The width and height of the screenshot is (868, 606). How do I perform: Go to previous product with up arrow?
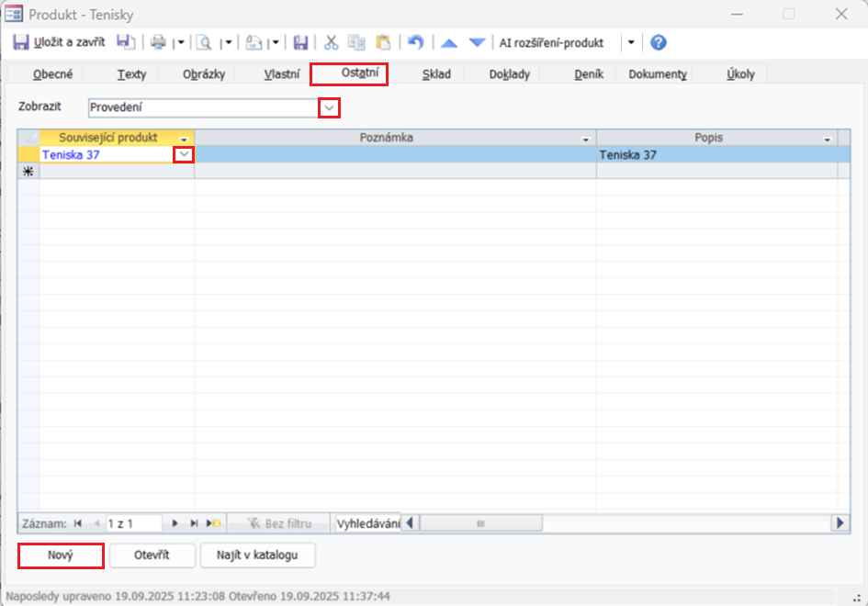(x=449, y=42)
